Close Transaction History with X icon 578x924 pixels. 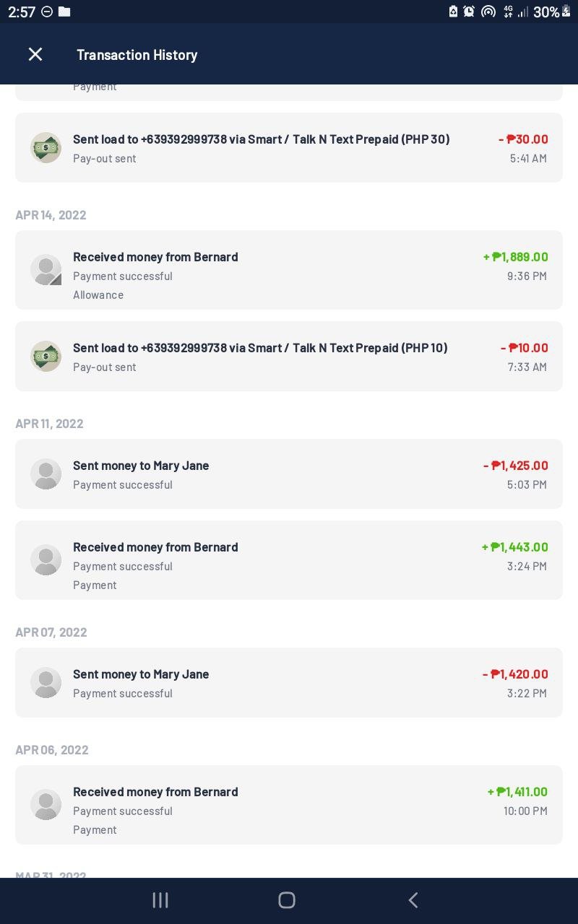(35, 54)
